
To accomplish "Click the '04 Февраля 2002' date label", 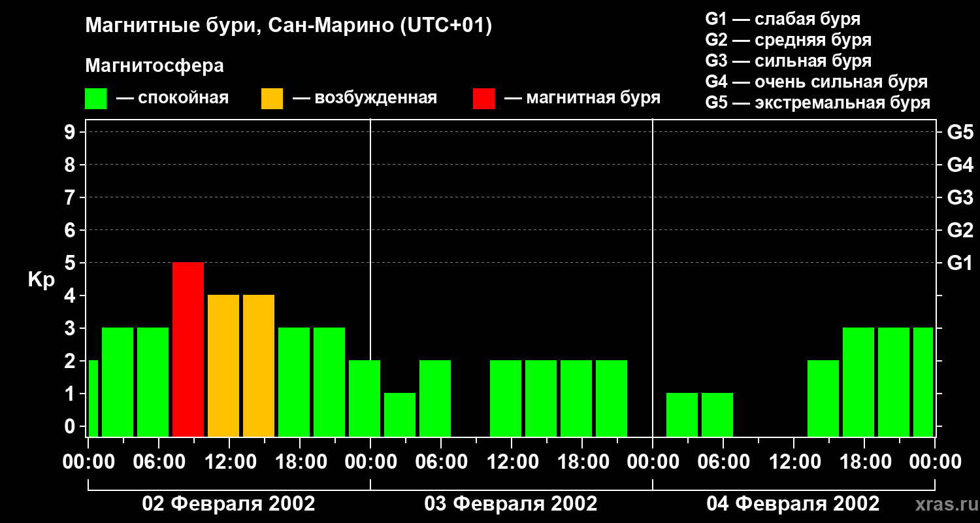I will pyautogui.click(x=793, y=503).
